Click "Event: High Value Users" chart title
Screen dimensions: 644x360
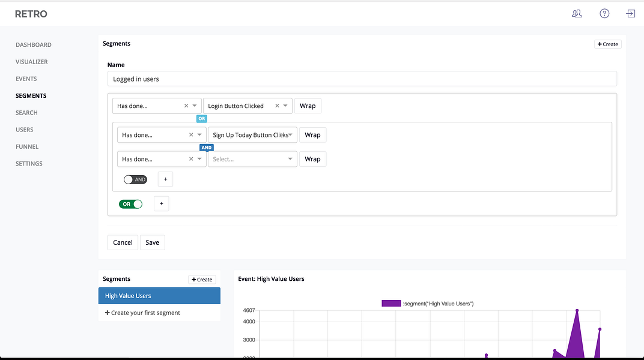(271, 279)
